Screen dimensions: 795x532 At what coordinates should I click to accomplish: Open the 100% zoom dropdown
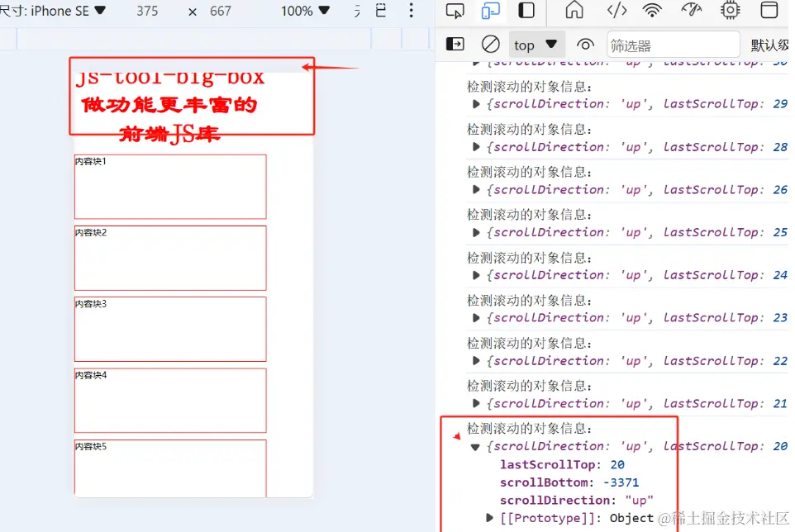(x=305, y=11)
